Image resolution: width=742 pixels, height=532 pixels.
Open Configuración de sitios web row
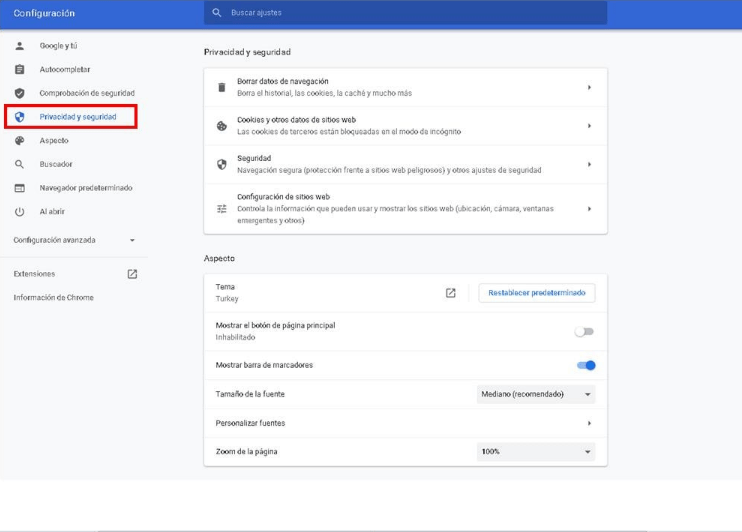[x=406, y=209]
